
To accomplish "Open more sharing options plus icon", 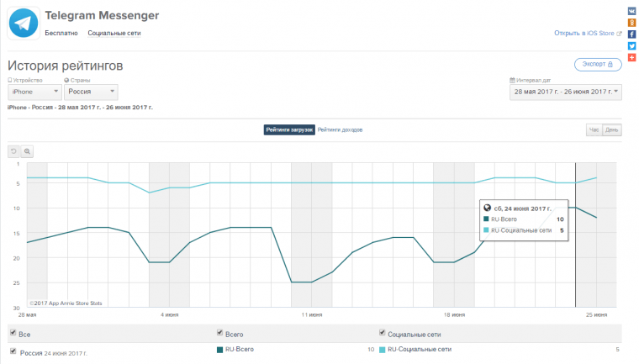I will [x=631, y=57].
